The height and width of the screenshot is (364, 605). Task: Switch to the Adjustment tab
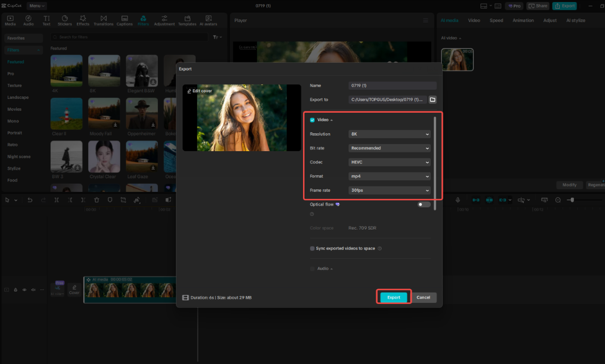click(x=165, y=20)
